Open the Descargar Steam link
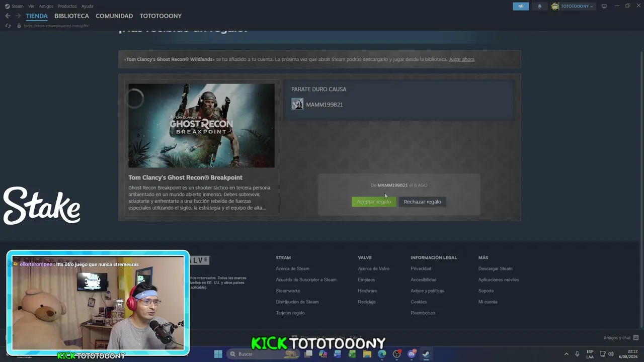644x362 pixels. [x=495, y=268]
